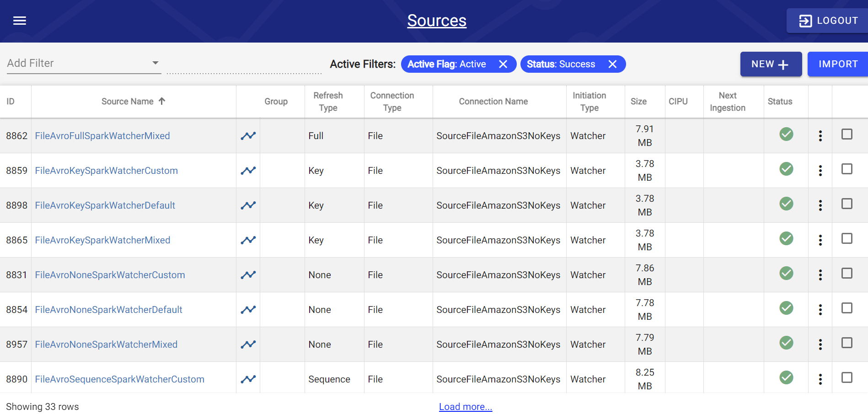Viewport: 868px width, 420px height.
Task: Click success status icon for source 8865
Action: pos(786,238)
